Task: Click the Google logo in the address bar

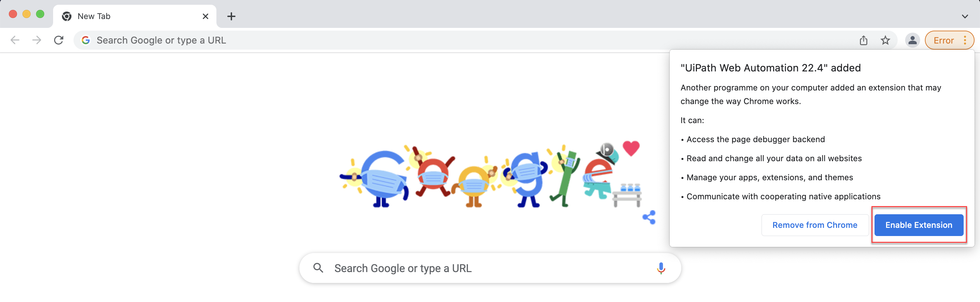Action: coord(86,40)
